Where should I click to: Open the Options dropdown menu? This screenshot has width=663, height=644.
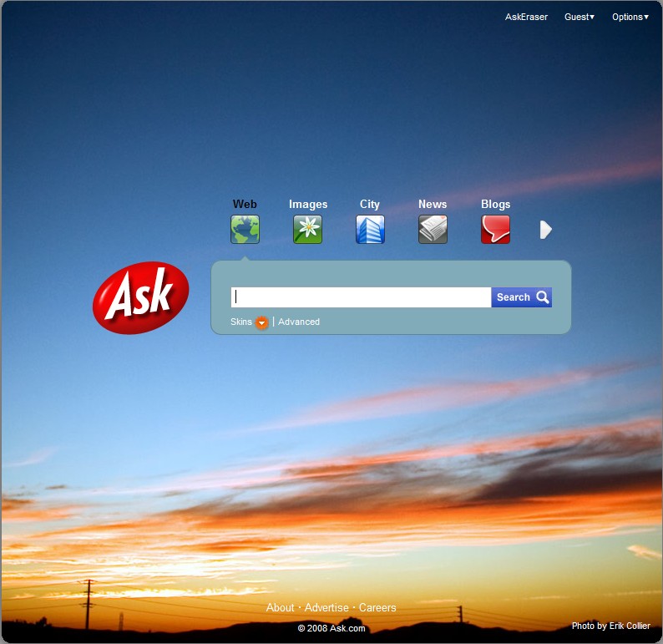(630, 17)
